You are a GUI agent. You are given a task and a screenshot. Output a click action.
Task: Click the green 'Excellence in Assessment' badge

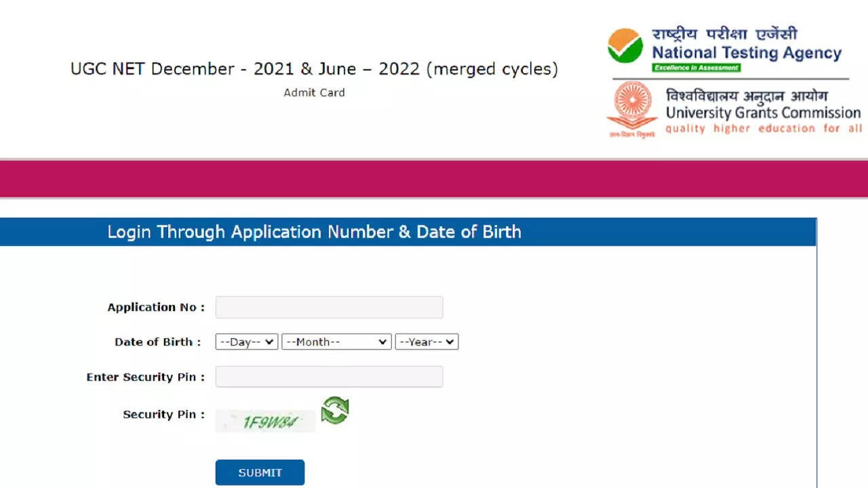coord(696,68)
